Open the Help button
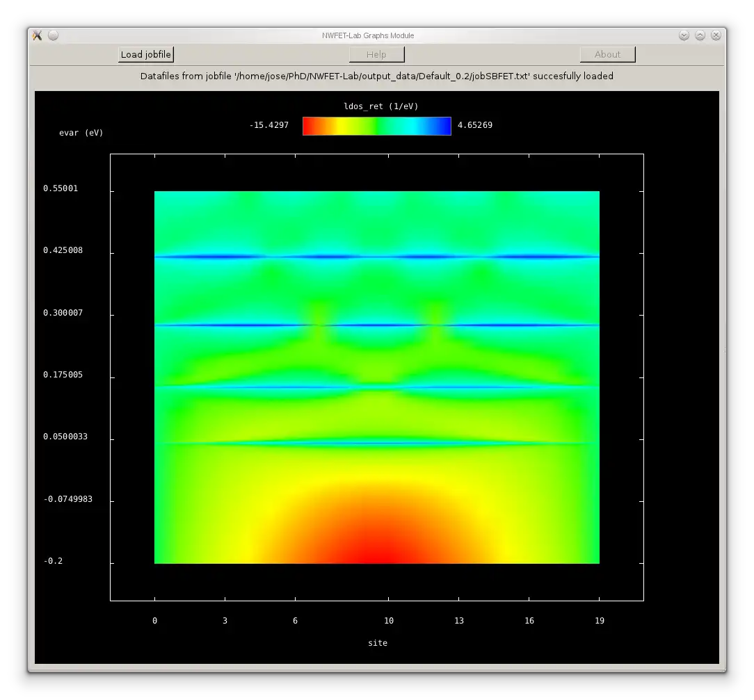This screenshot has width=754, height=700. [x=376, y=55]
